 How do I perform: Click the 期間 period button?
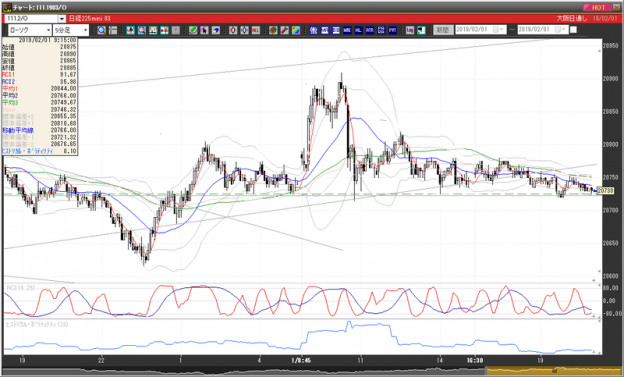(x=443, y=30)
